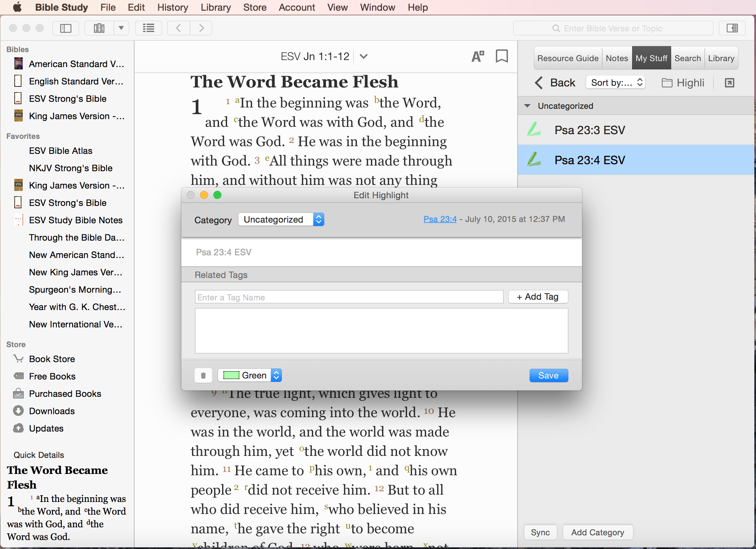Open ESV Strong's Bible in Favorites
This screenshot has width=756, height=549.
coord(67,203)
